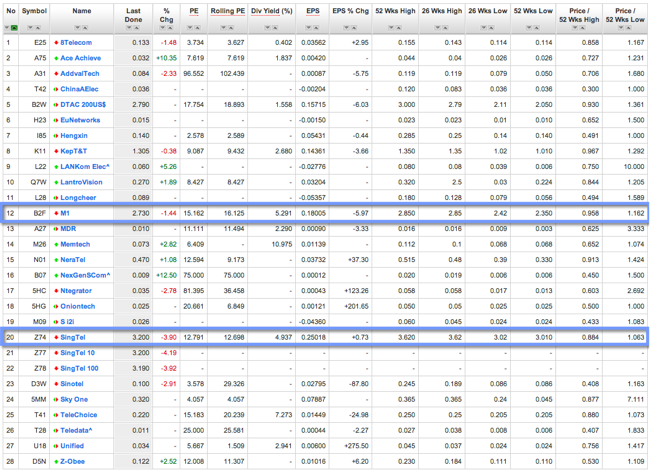Sort 52 Wks Low column descending

(x=529, y=28)
